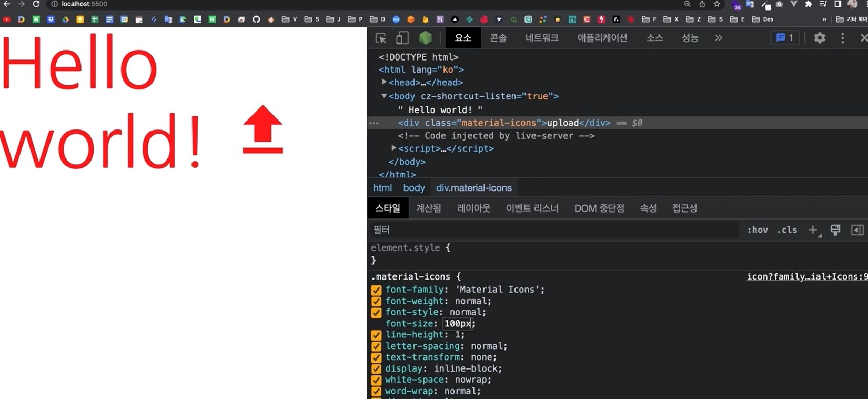This screenshot has height=399, width=868.
Task: Switch to the 콘솔 (Console) tab
Action: (x=498, y=38)
